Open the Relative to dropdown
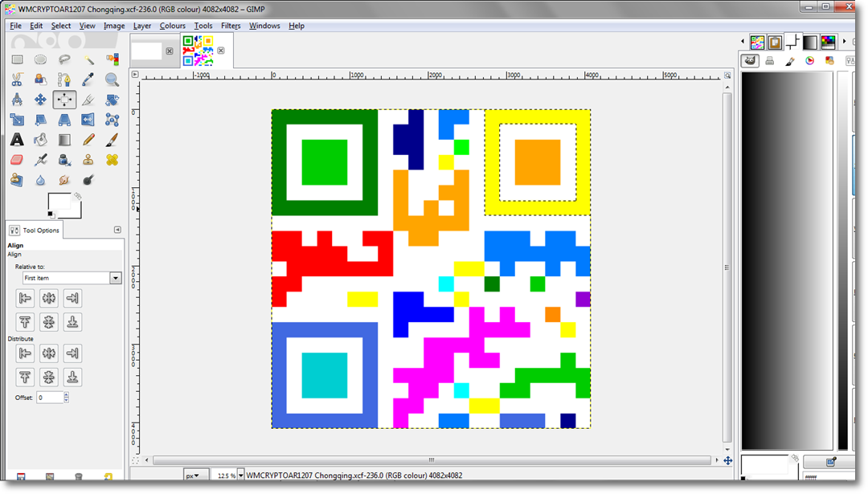 [x=72, y=278]
